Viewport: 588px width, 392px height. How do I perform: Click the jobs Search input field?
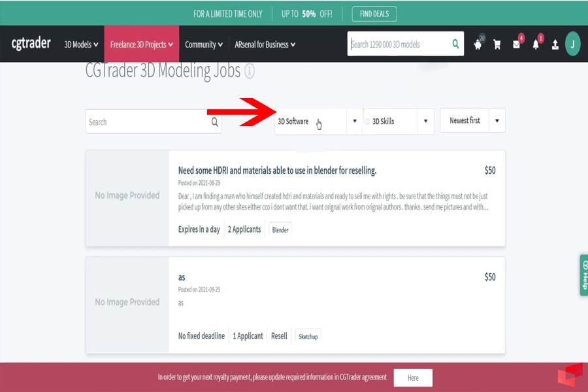147,122
